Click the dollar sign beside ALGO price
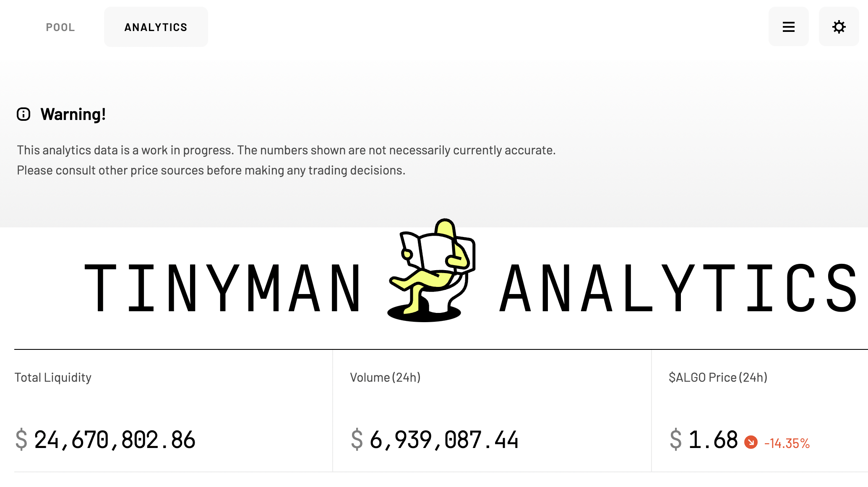868x487 pixels. click(x=676, y=439)
